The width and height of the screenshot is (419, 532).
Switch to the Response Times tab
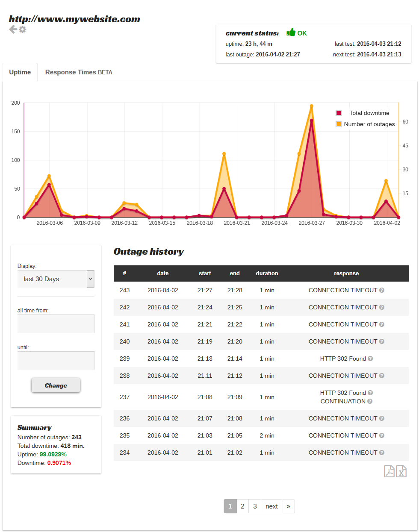[79, 72]
